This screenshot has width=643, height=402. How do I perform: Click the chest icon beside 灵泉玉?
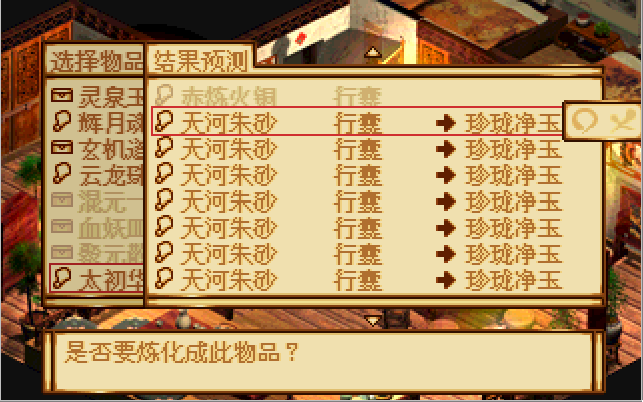62,96
